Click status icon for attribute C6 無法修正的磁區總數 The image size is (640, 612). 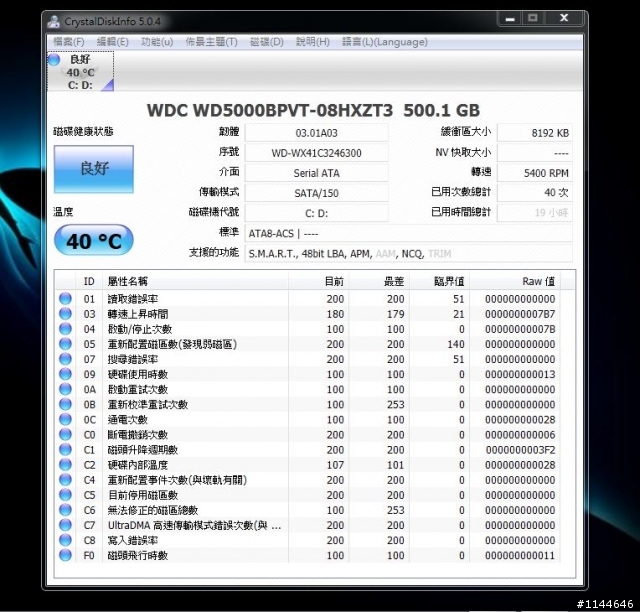(x=65, y=510)
